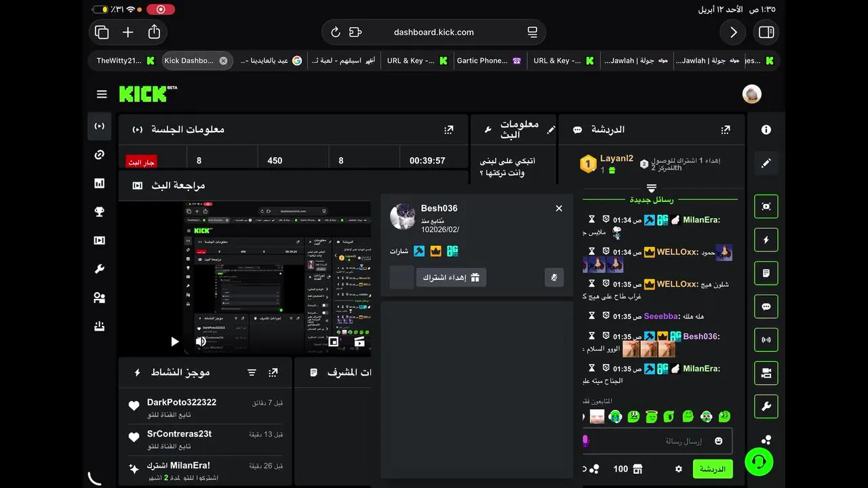The width and height of the screenshot is (868, 488).
Task: Click the green headset support button
Action: coord(759,462)
